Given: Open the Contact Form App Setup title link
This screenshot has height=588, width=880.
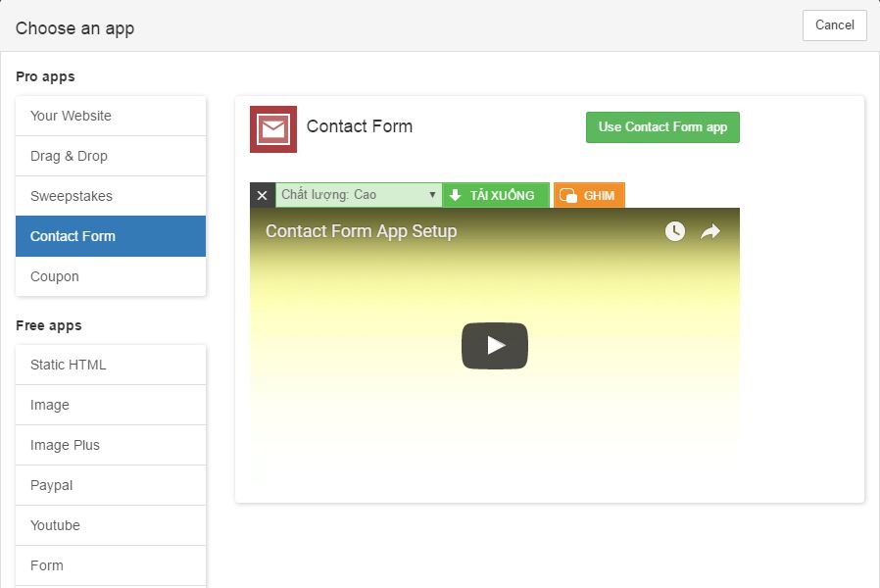Looking at the screenshot, I should [x=361, y=231].
